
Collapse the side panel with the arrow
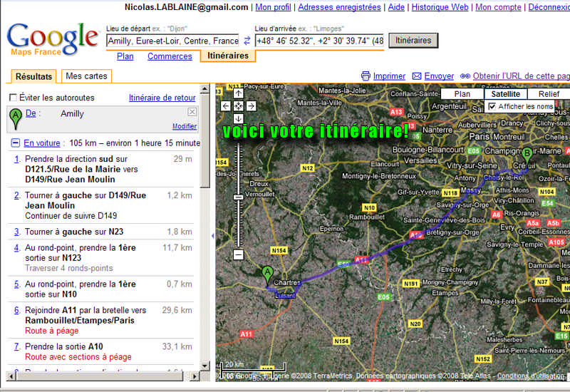(x=212, y=236)
